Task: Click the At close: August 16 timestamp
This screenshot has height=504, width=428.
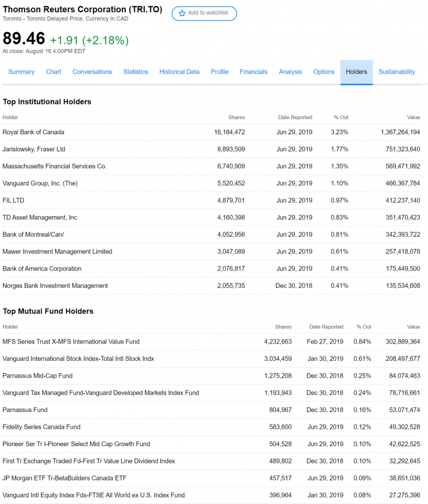Action: coord(44,51)
